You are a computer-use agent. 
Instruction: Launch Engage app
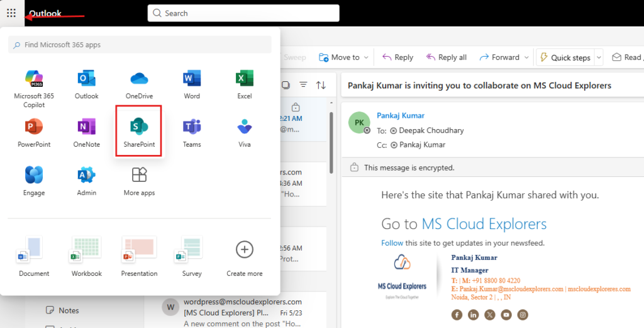point(34,181)
